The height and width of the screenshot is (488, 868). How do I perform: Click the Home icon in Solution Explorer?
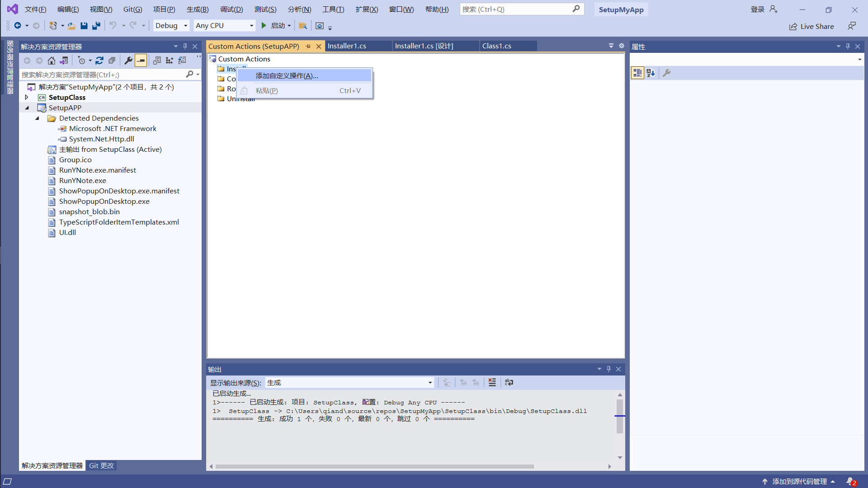[52, 61]
